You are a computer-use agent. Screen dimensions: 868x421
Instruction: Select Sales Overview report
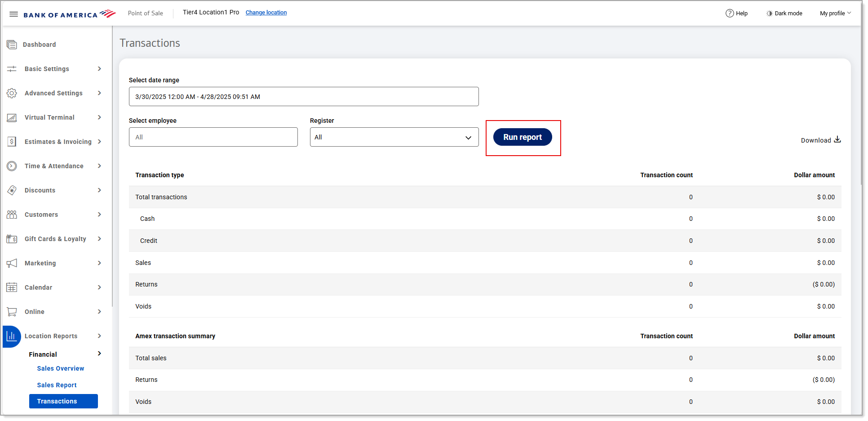(61, 368)
